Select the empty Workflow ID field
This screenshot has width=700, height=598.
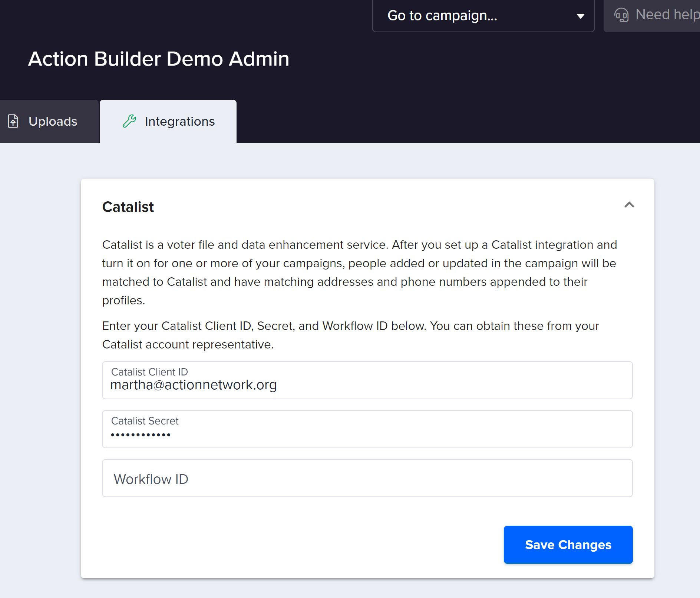click(367, 478)
